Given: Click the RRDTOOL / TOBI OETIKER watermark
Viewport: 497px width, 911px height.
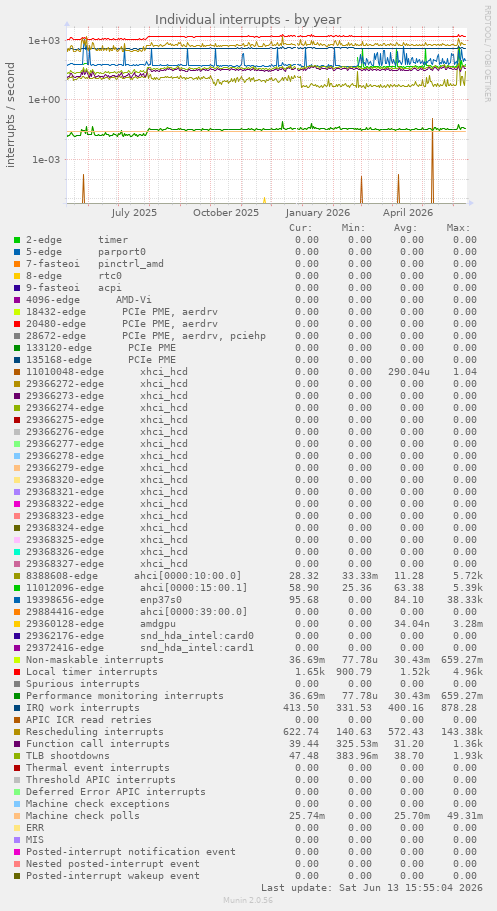Looking at the screenshot, I should (x=487, y=53).
